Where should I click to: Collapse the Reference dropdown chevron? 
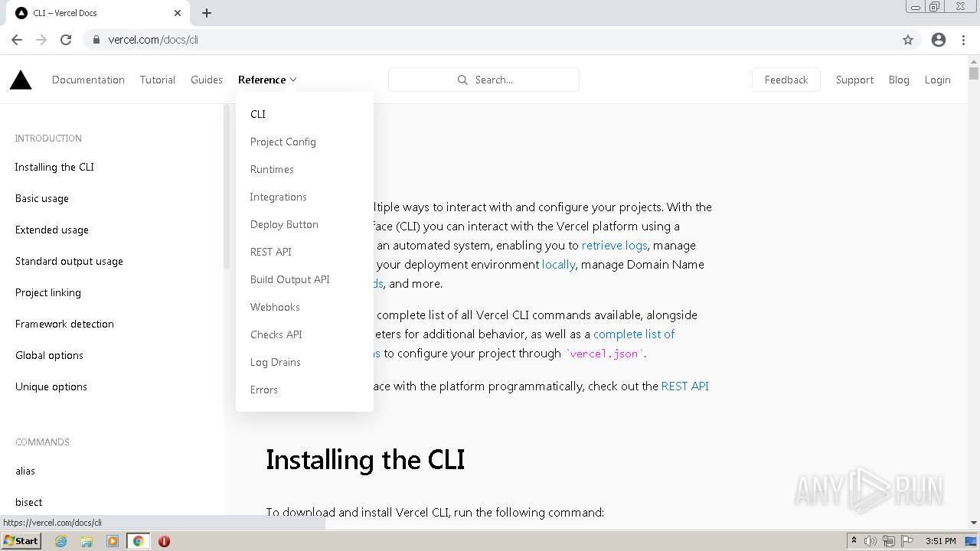[293, 80]
